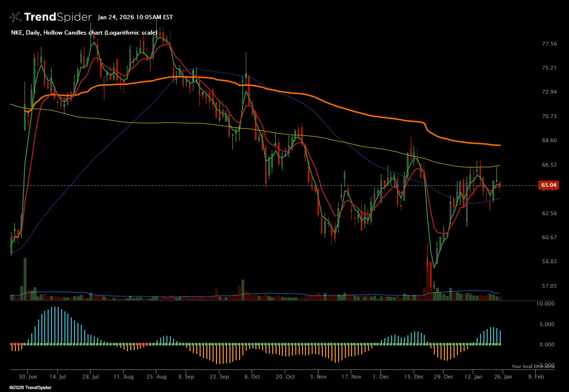Click the 30. Jun date axis label

[28, 377]
